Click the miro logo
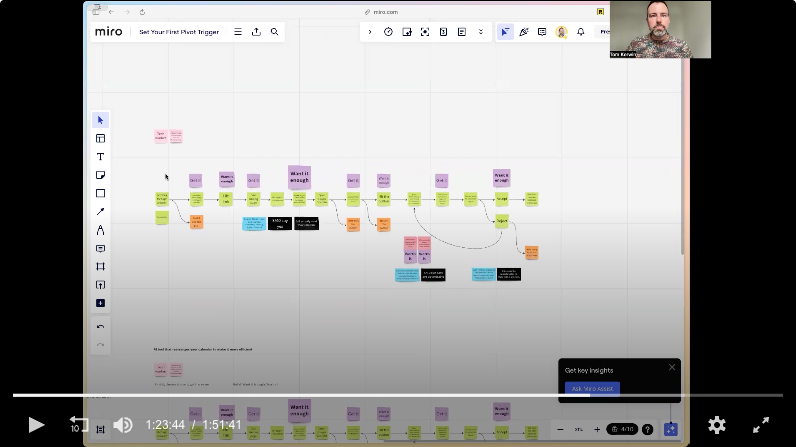 tap(108, 31)
